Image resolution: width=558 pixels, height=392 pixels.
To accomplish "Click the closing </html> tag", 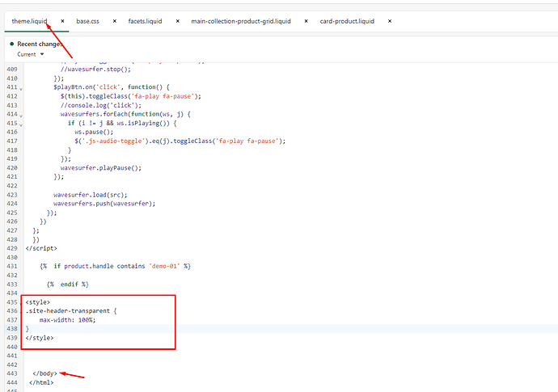I will click(41, 382).
